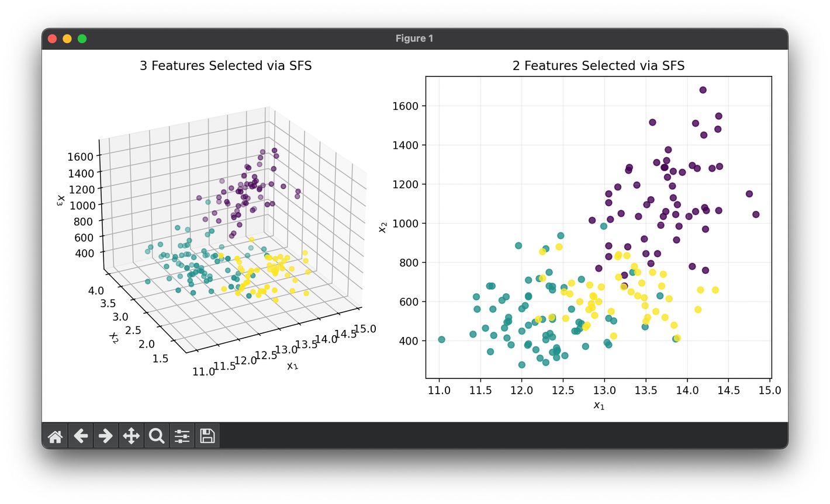Minimize the window using the yellow button
830x504 pixels.
click(67, 39)
